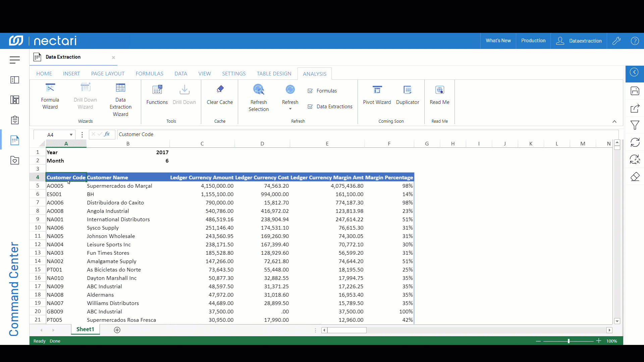Click the formula bar input field
This screenshot has height=362, width=644.
click(335, 134)
